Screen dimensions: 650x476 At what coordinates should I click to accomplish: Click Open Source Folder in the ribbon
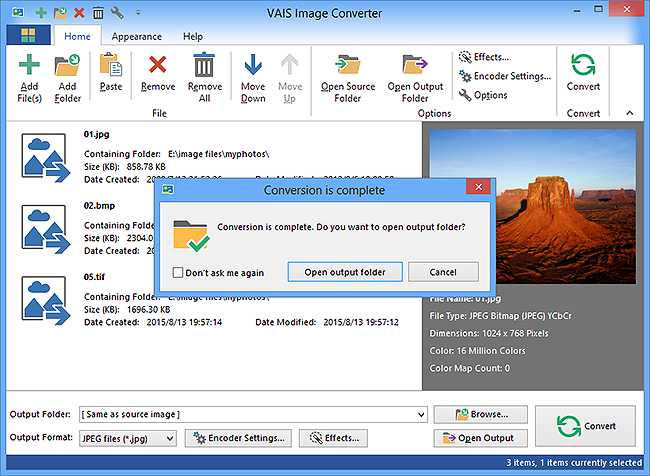tap(348, 78)
